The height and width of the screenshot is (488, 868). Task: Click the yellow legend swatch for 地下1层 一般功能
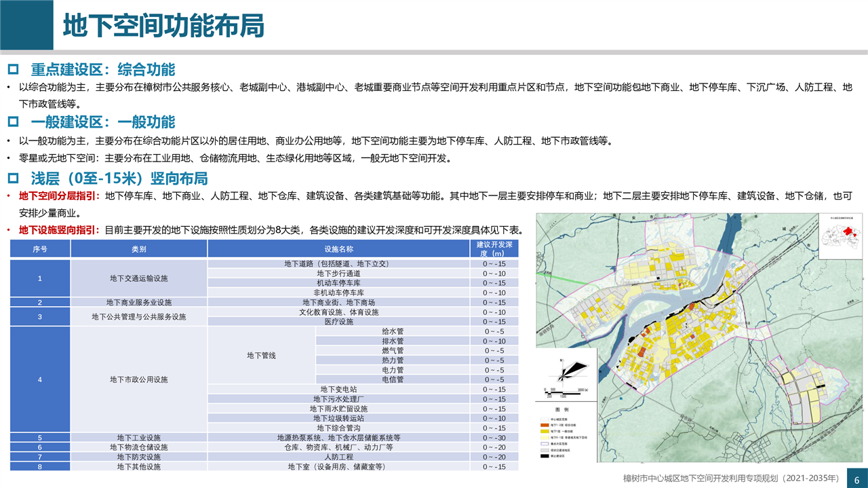point(545,431)
